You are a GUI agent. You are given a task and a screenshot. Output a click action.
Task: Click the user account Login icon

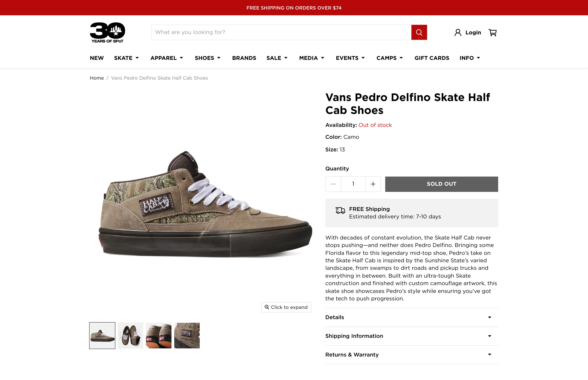click(x=458, y=32)
